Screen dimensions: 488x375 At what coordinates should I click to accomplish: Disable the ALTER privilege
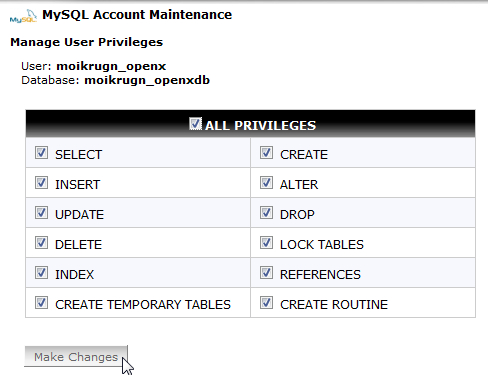pos(266,183)
